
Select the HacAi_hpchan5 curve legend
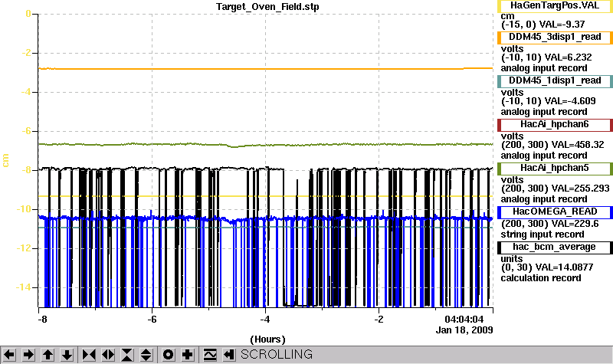[x=555, y=169]
